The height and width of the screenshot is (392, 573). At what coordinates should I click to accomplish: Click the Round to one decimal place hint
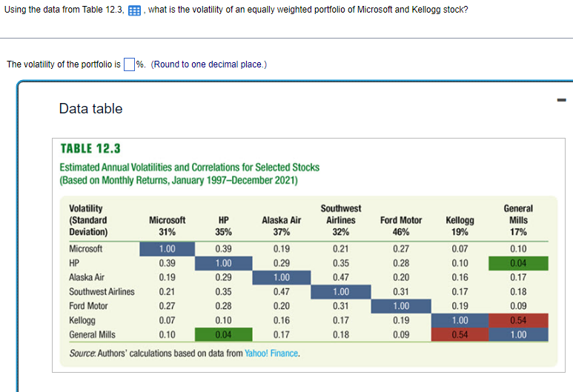click(209, 64)
